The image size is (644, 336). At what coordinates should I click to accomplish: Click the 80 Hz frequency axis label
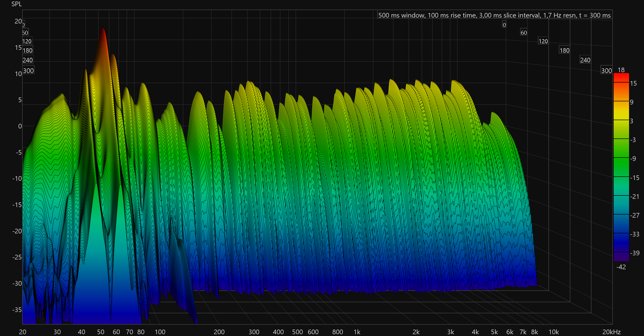[141, 332]
